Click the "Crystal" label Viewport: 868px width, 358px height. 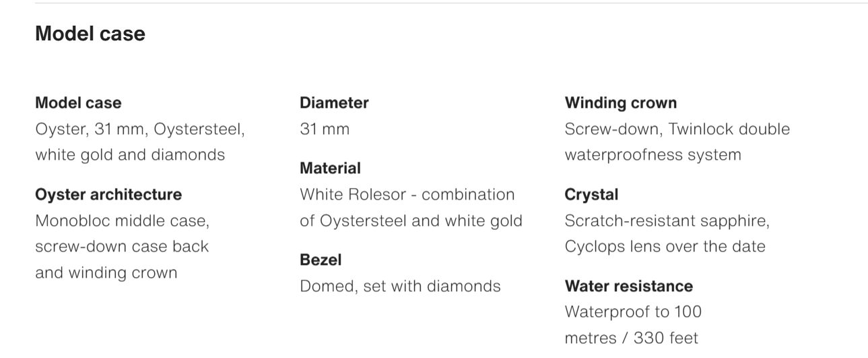(591, 195)
